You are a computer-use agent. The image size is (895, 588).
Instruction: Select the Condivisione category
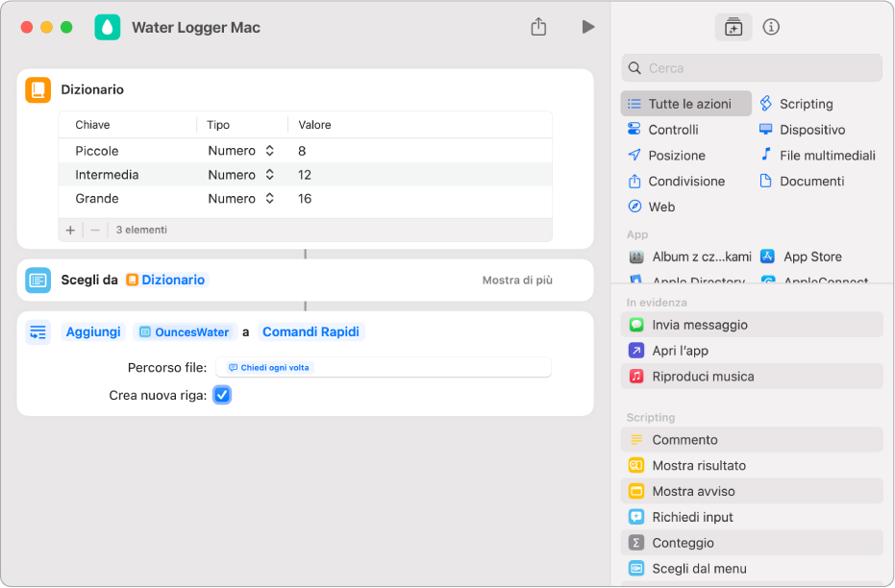click(676, 181)
